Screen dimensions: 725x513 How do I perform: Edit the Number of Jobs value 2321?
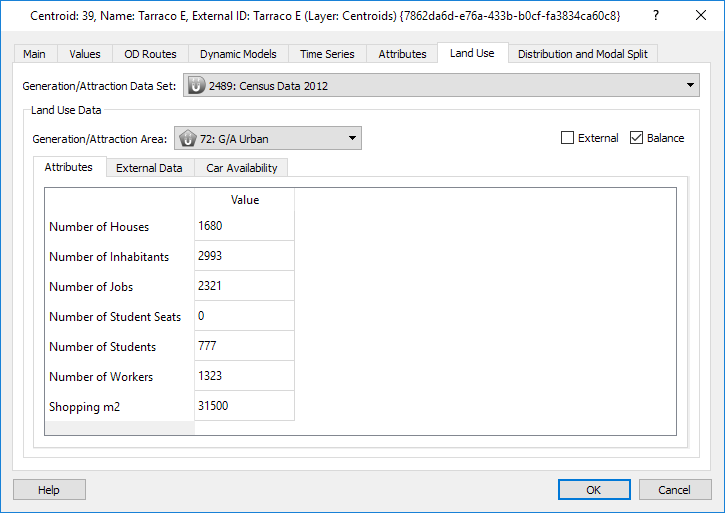(244, 286)
